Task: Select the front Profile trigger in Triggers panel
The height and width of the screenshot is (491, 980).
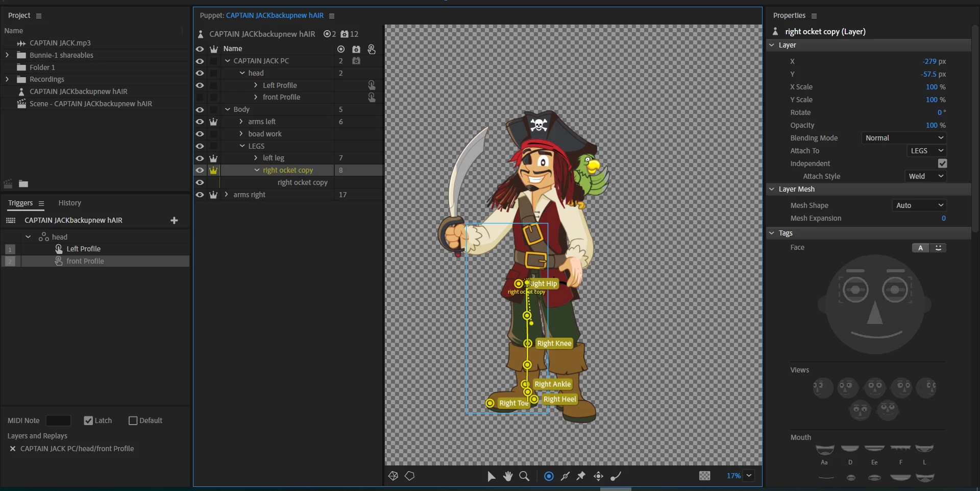Action: [x=85, y=261]
